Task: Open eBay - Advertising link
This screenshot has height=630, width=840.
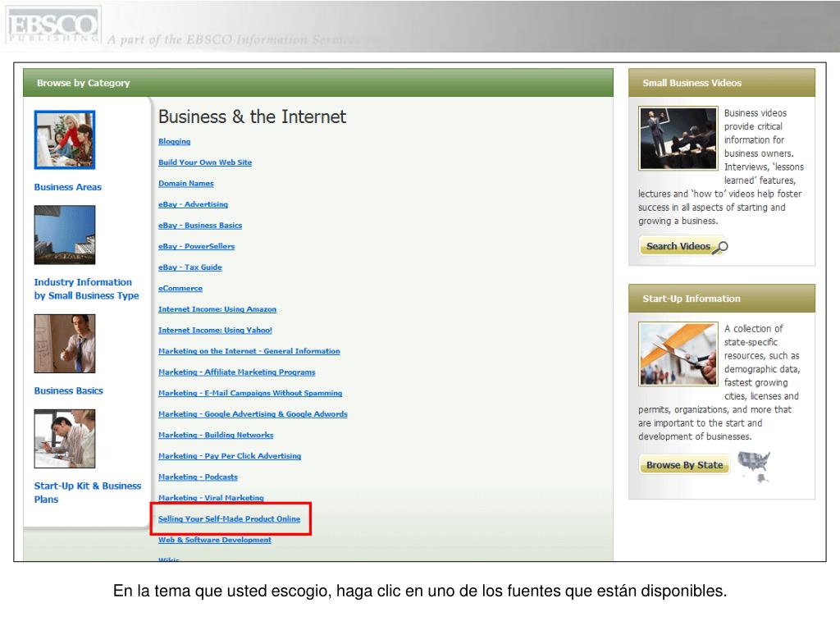Action: (193, 204)
